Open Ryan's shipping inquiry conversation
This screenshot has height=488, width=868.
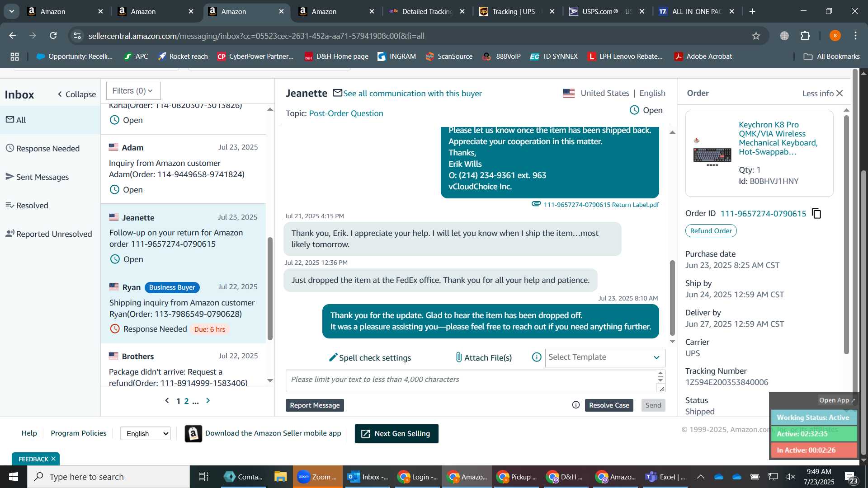click(x=183, y=308)
